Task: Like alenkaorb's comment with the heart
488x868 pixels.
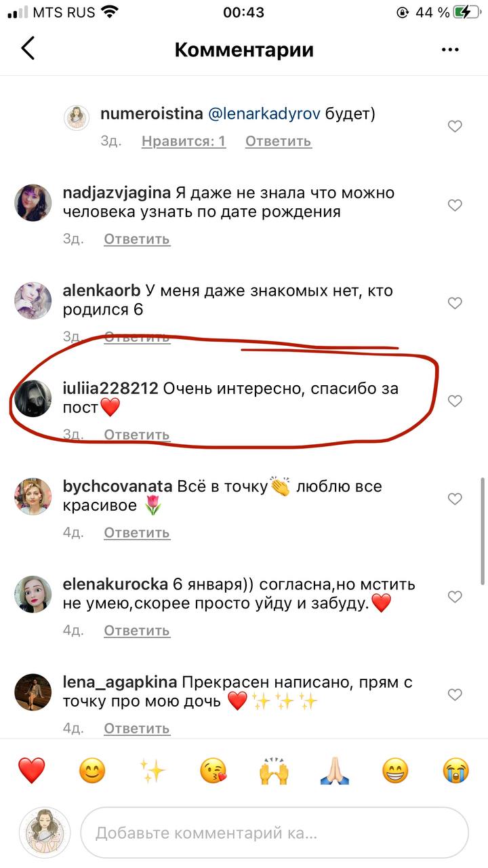Action: pyautogui.click(x=455, y=303)
